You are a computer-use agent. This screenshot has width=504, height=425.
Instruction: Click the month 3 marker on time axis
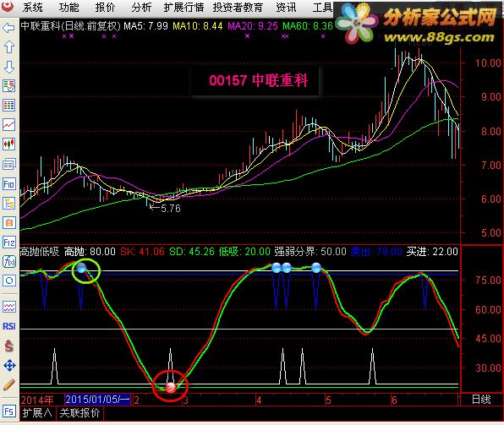pos(185,400)
